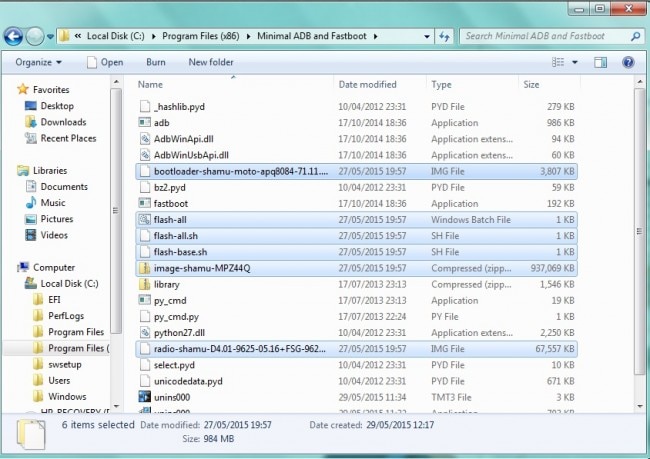Image resolution: width=650 pixels, height=459 pixels.
Task: Open the address bar history dropdown
Action: coord(427,36)
